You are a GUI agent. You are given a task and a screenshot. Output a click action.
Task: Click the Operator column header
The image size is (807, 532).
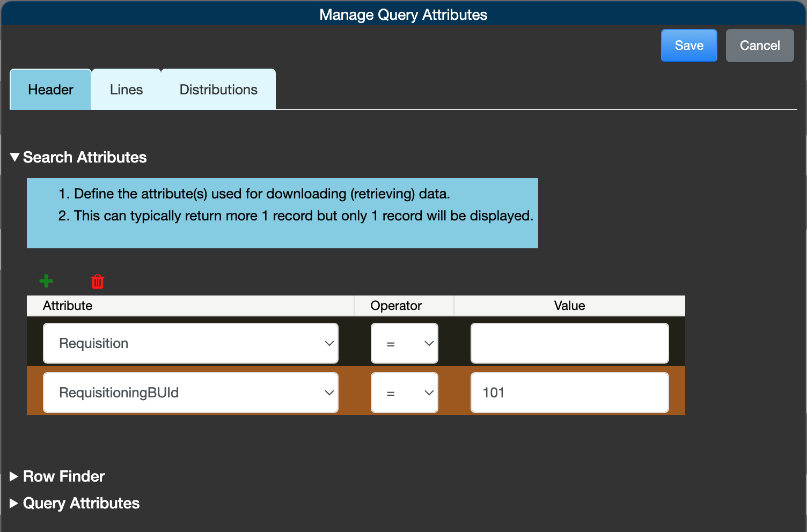click(x=395, y=305)
